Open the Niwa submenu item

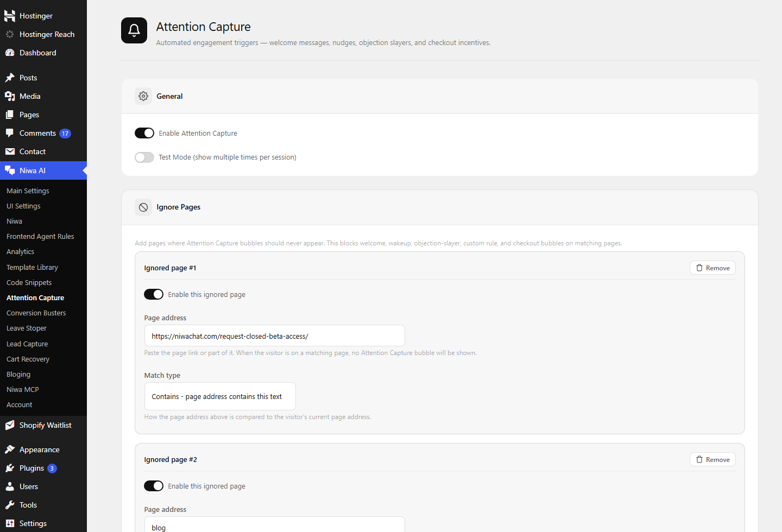[14, 221]
